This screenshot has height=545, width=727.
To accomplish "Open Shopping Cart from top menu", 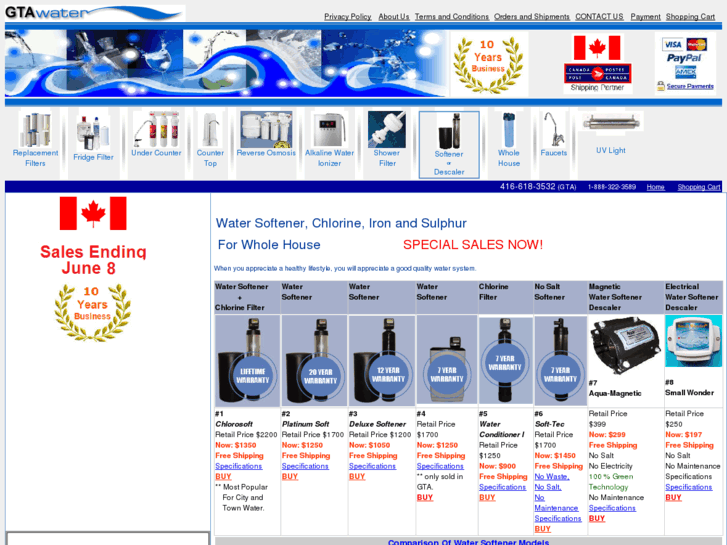I will (690, 16).
